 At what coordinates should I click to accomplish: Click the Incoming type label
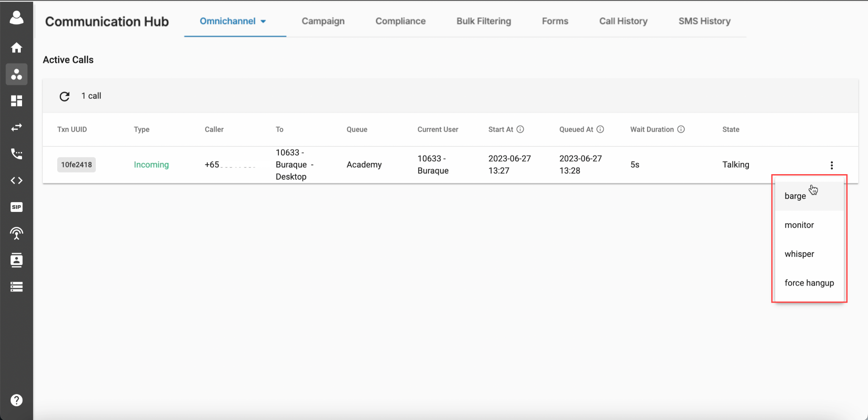pyautogui.click(x=151, y=164)
